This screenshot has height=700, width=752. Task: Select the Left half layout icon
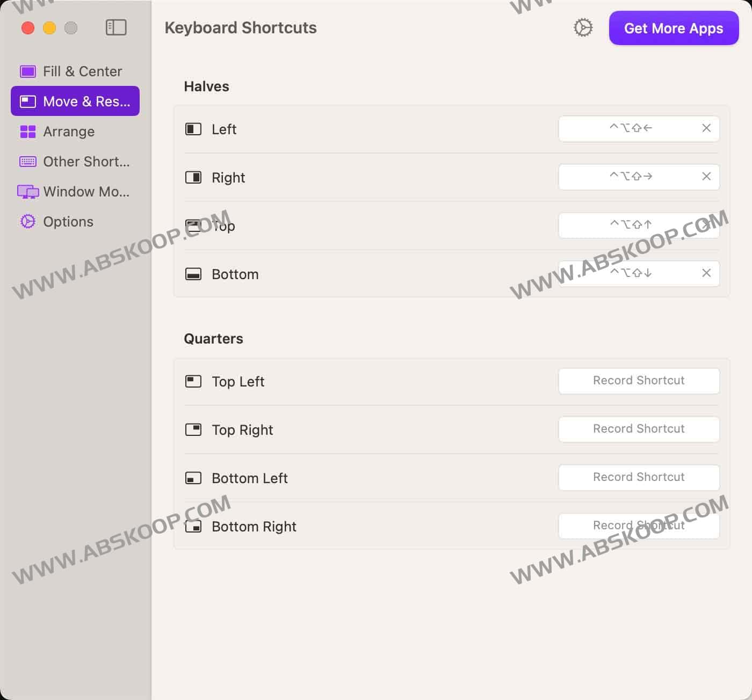193,129
